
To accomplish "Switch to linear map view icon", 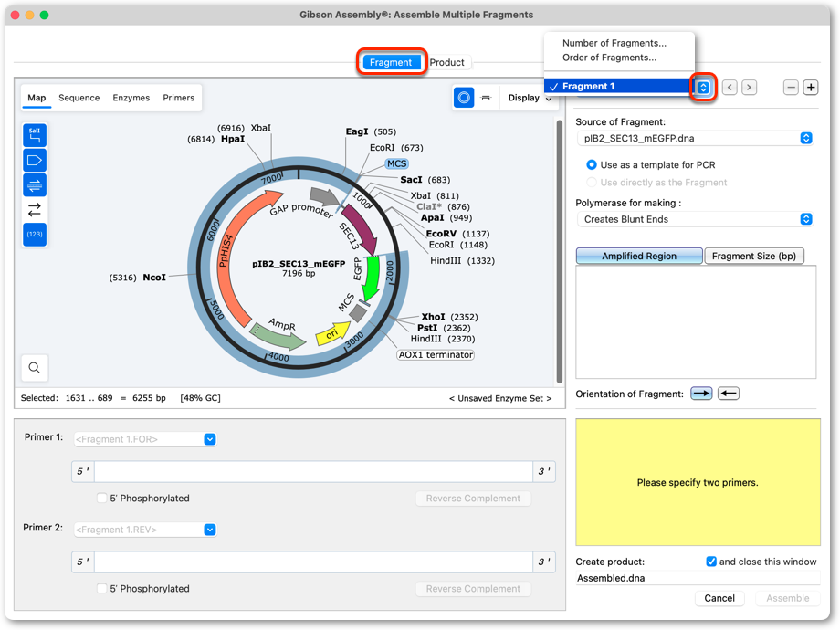I will (x=486, y=98).
